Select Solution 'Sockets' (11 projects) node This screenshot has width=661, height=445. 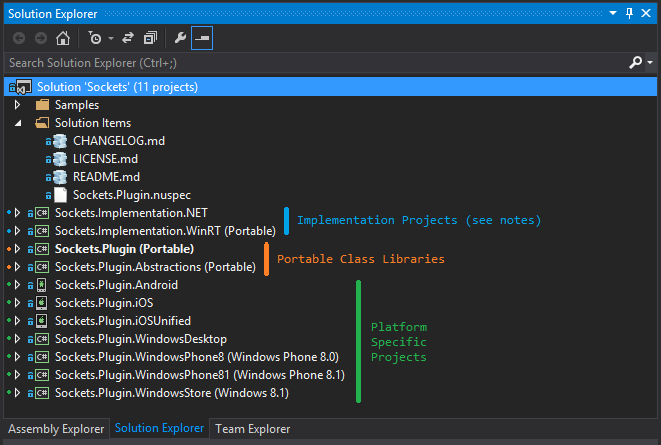tap(330, 87)
